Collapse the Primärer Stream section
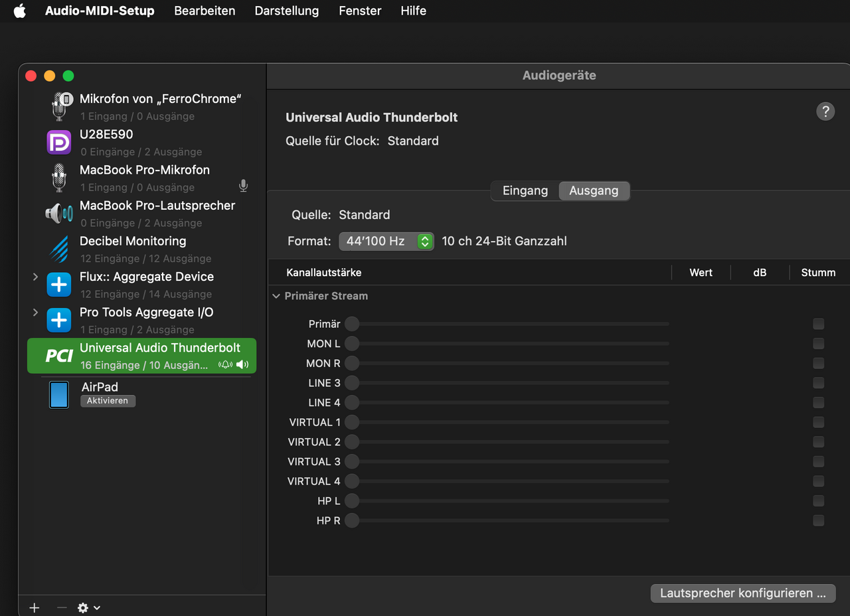 (x=276, y=296)
